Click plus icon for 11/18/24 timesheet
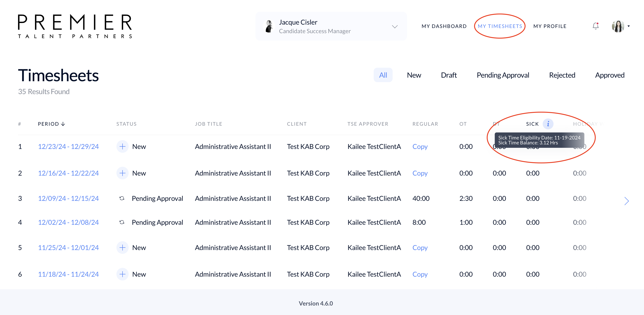This screenshot has width=644, height=315. point(123,274)
